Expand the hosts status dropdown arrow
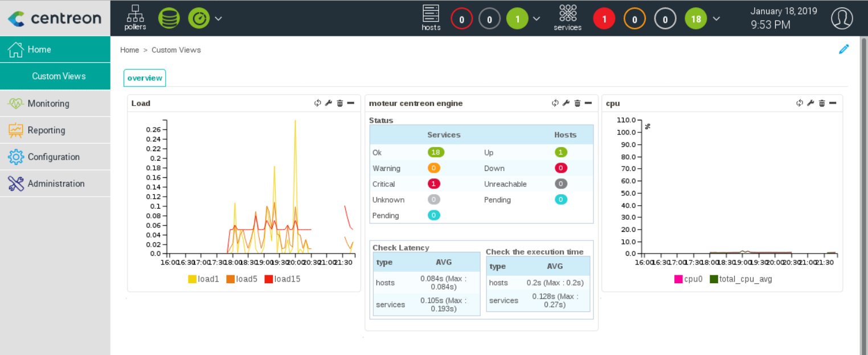 [537, 19]
